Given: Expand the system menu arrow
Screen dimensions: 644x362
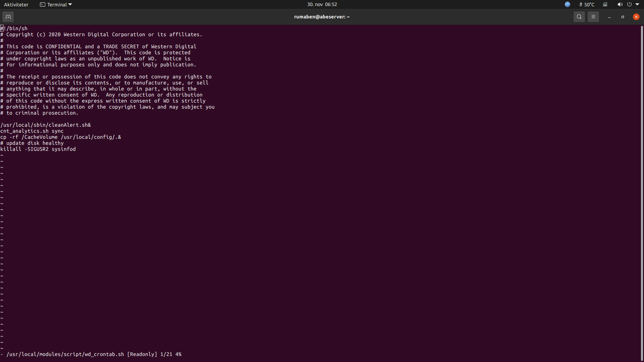Looking at the screenshot, I should tap(637, 5).
